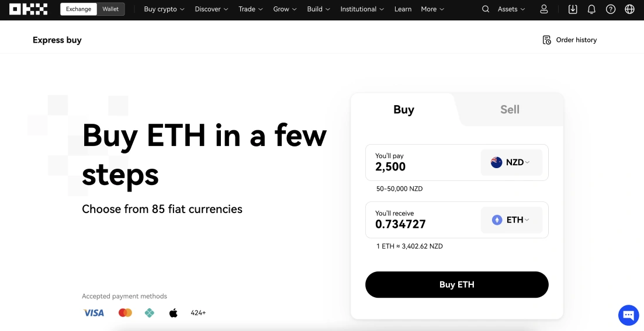Expand the Assets dropdown

coord(511,9)
